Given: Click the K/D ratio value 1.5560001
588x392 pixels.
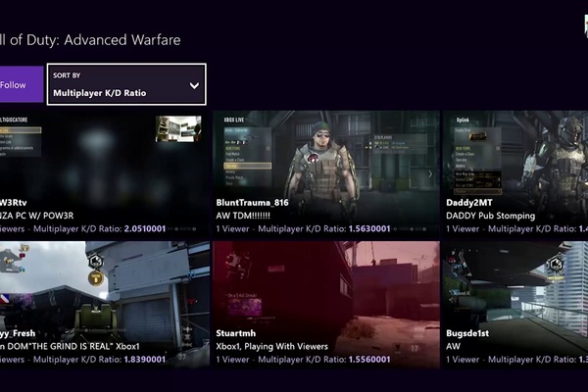Looking at the screenshot, I should click(x=369, y=360).
